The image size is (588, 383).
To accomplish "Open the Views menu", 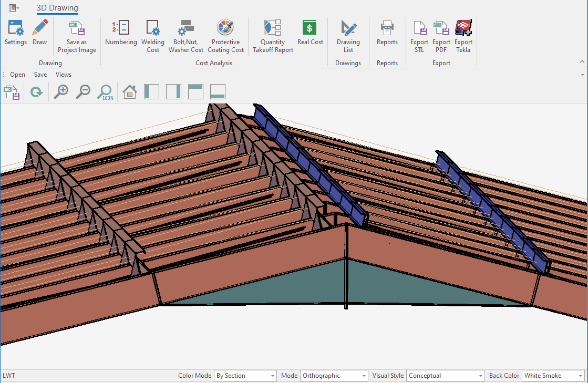I will 63,75.
